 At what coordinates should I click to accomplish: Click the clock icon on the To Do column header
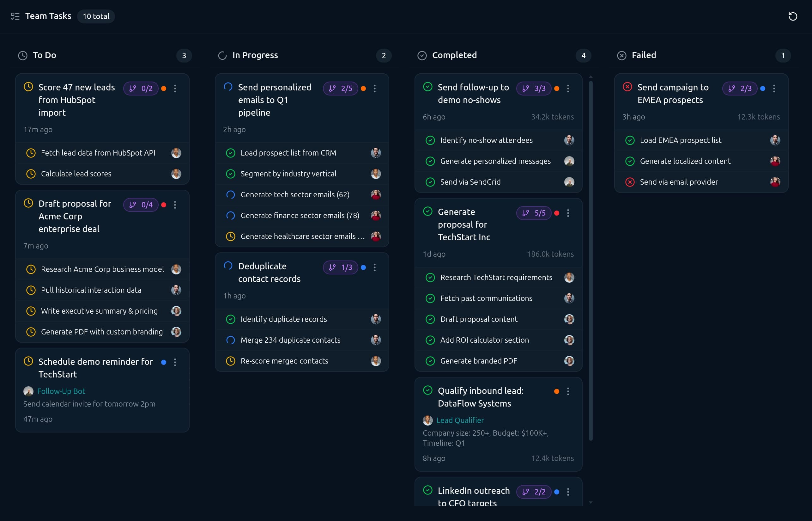(22, 55)
